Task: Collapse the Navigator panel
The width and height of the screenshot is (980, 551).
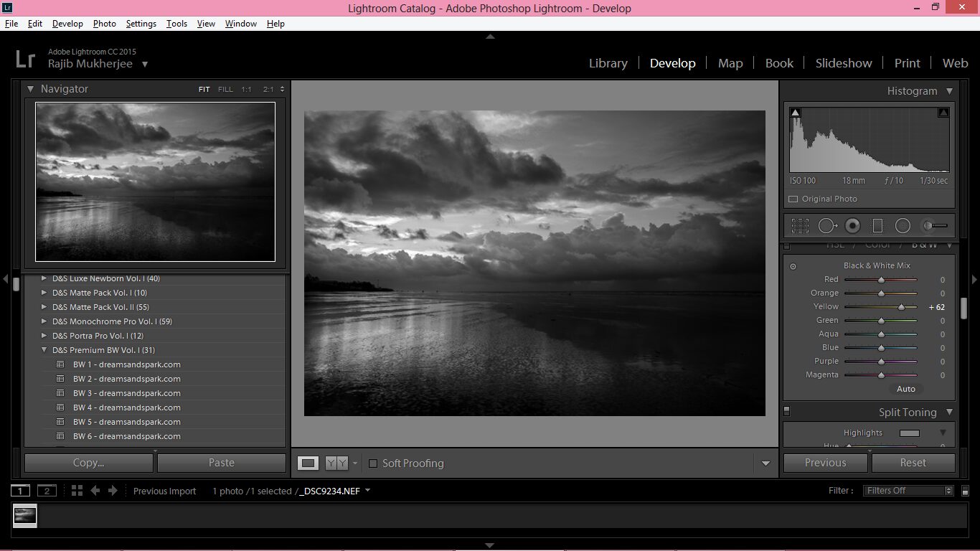Action: (x=31, y=89)
